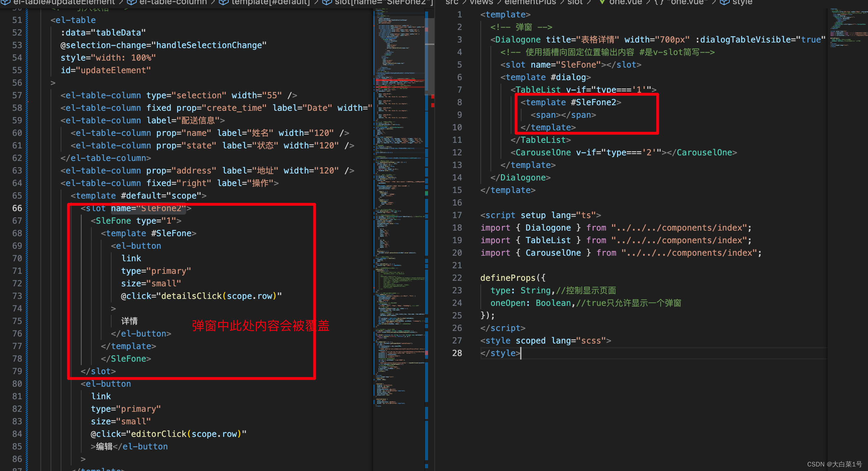Click the type: String prop line
The height and width of the screenshot is (471, 868).
(x=553, y=291)
